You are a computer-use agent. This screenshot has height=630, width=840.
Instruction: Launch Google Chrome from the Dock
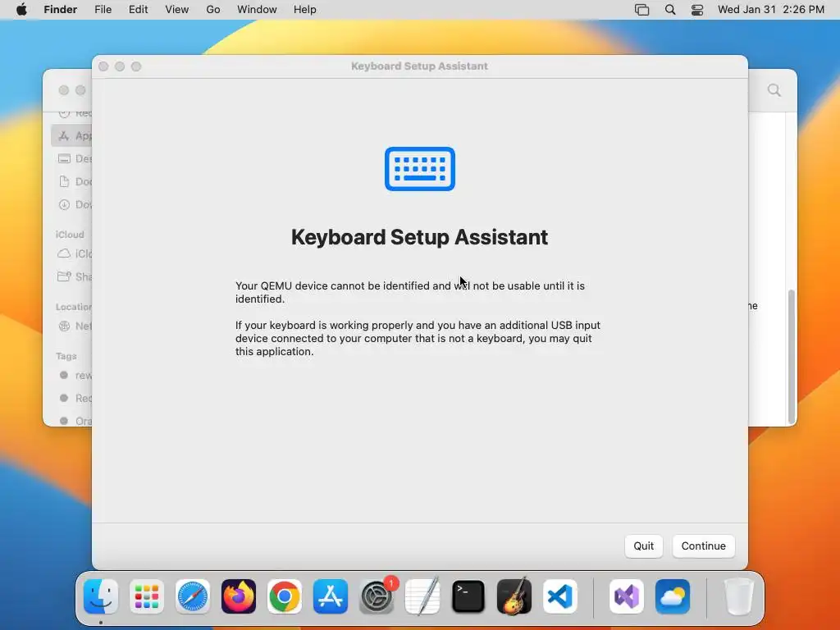pyautogui.click(x=285, y=596)
